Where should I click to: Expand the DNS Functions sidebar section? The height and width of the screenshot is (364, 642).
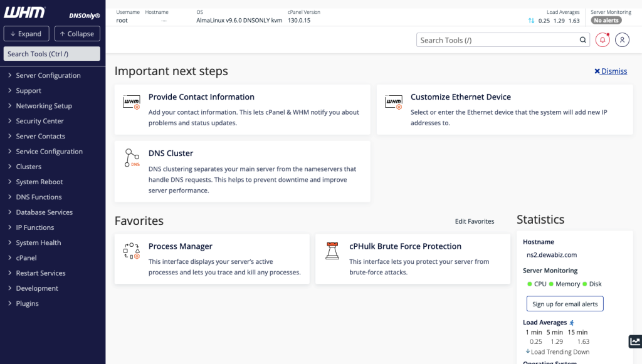click(38, 197)
